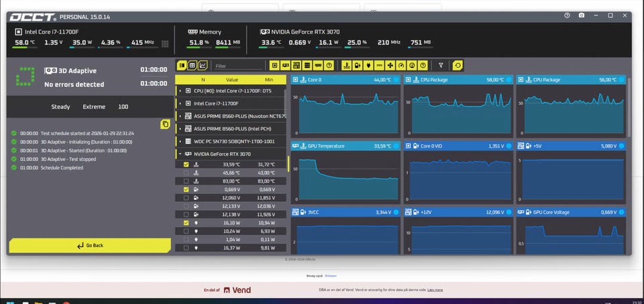Toggle the clock speed gauge filter icon
This screenshot has width=644, height=304.
[401, 65]
